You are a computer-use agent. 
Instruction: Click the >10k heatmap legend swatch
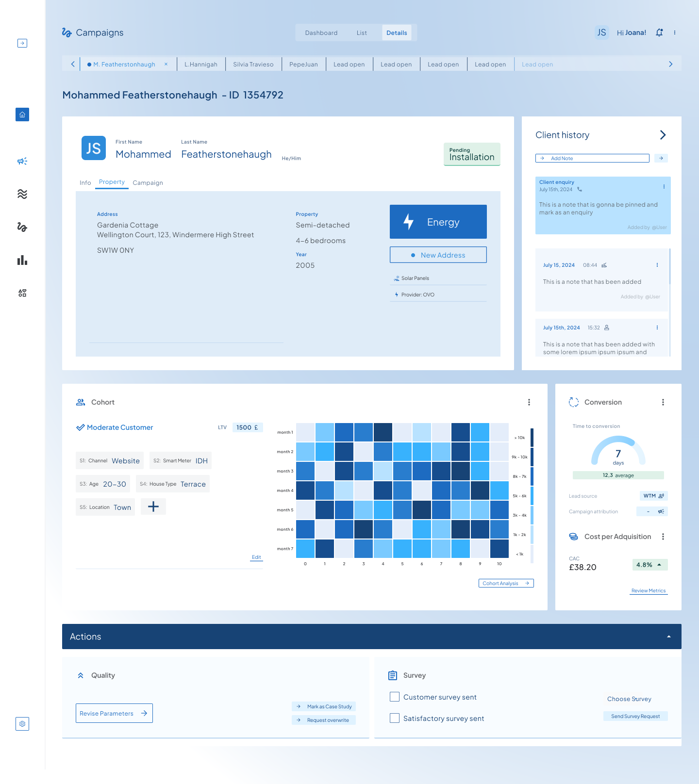pyautogui.click(x=532, y=437)
